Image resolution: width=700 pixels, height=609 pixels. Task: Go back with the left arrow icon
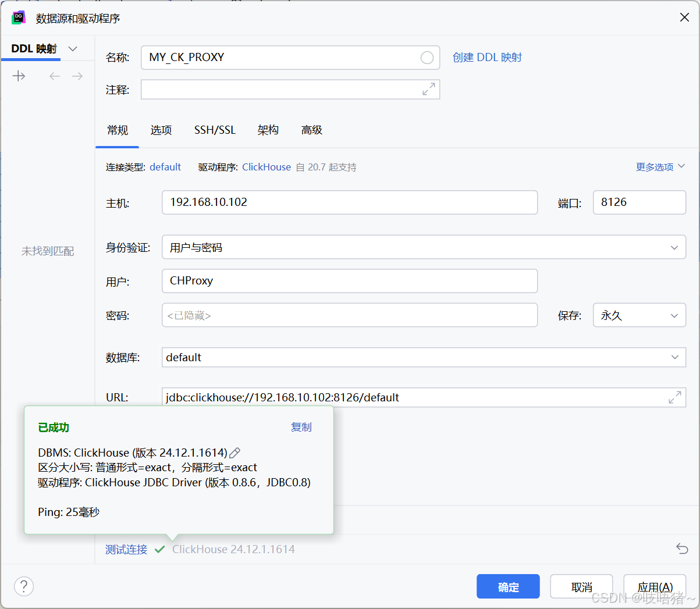coord(55,76)
